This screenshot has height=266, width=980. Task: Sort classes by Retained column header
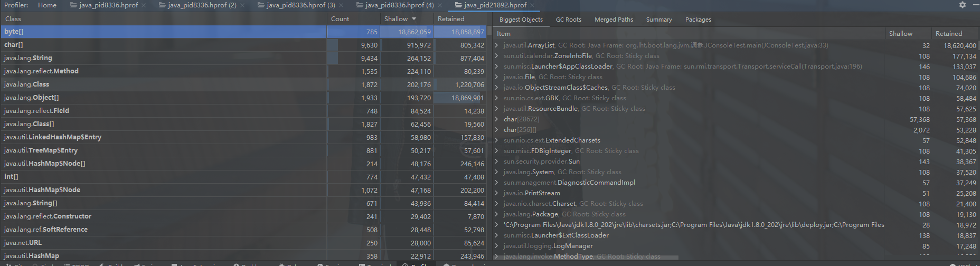(x=451, y=19)
